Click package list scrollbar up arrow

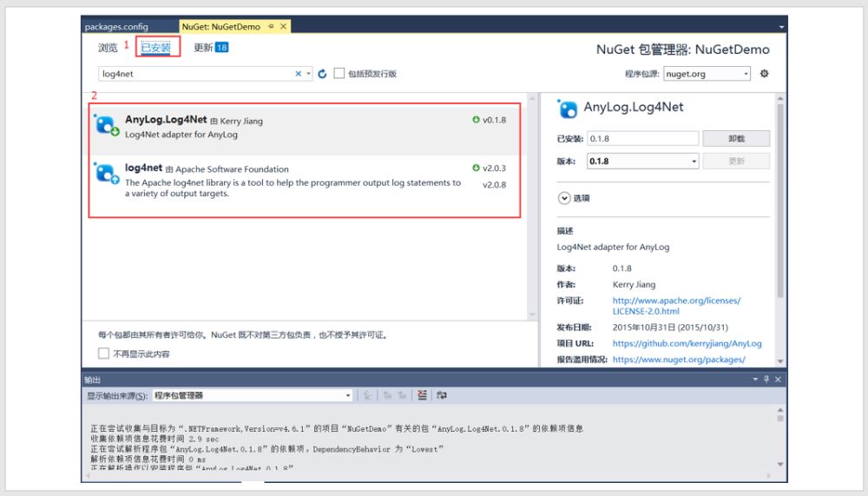532,99
